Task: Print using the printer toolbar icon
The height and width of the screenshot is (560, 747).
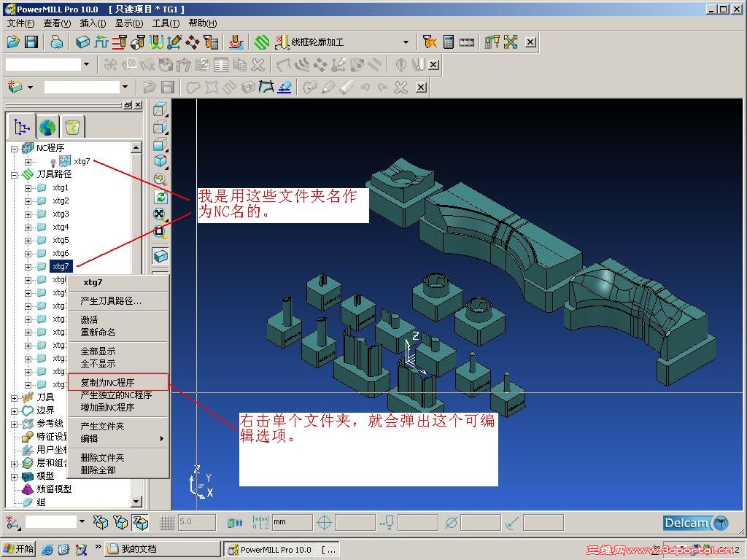Action: click(x=57, y=42)
